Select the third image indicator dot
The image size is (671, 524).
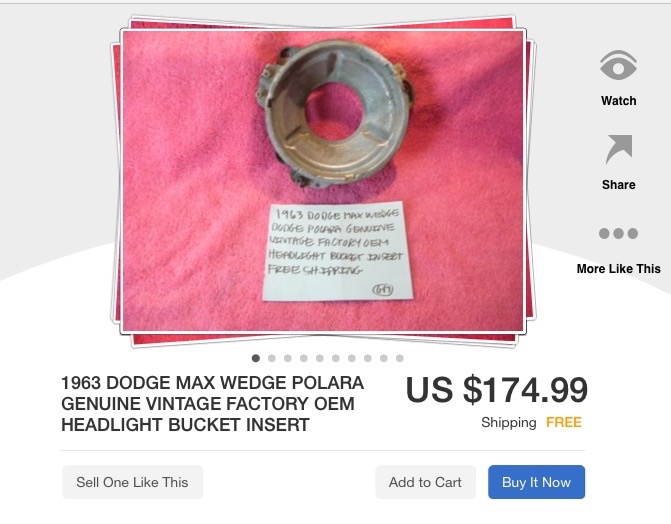(288, 358)
